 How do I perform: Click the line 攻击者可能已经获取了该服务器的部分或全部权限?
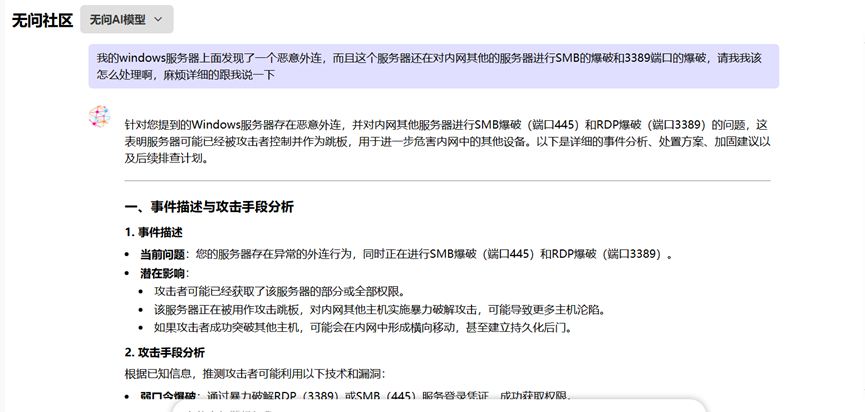[x=279, y=291]
